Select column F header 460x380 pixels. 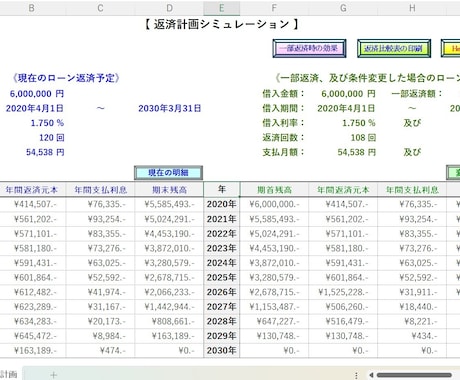click(274, 8)
